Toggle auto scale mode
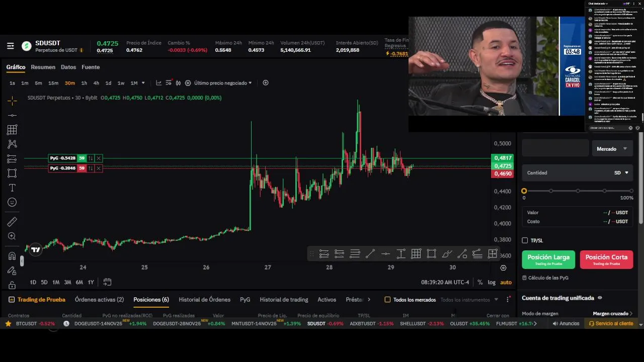 pyautogui.click(x=506, y=282)
